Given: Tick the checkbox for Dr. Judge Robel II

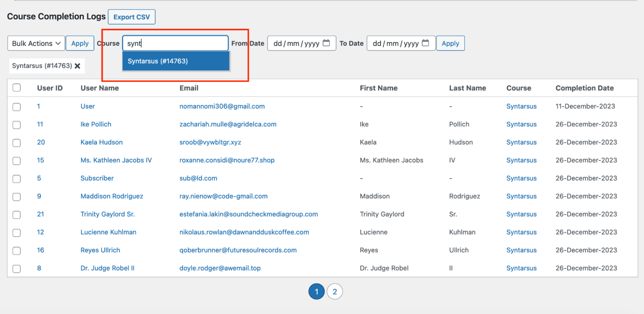Looking at the screenshot, I should pos(17,269).
